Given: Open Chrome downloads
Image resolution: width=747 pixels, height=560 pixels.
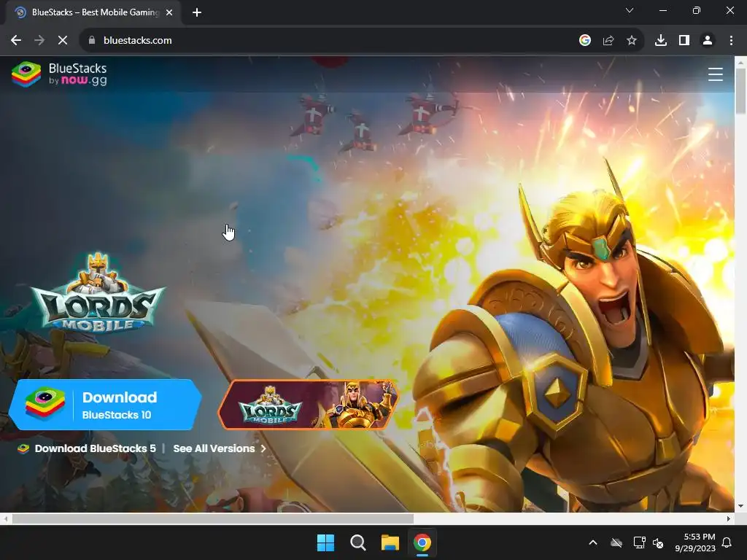Looking at the screenshot, I should [x=660, y=41].
